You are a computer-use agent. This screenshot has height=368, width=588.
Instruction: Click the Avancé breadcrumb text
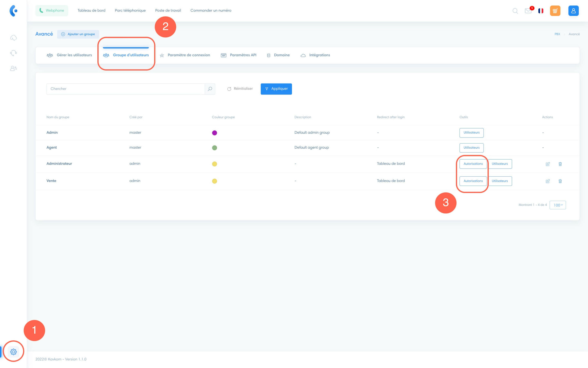(x=574, y=34)
